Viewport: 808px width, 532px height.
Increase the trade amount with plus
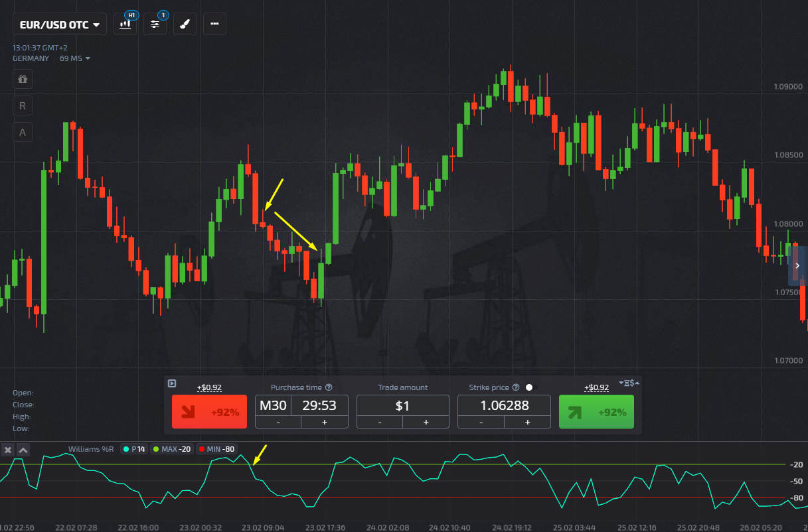tap(426, 422)
